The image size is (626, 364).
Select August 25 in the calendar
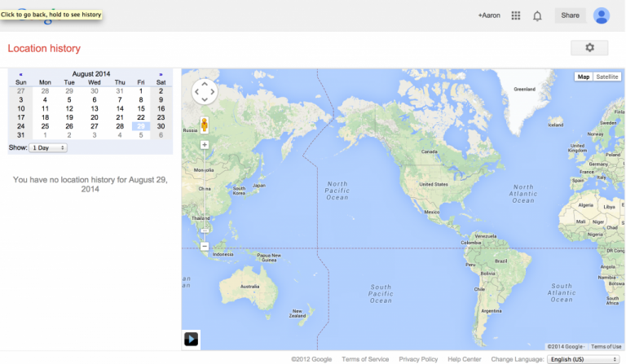point(45,126)
